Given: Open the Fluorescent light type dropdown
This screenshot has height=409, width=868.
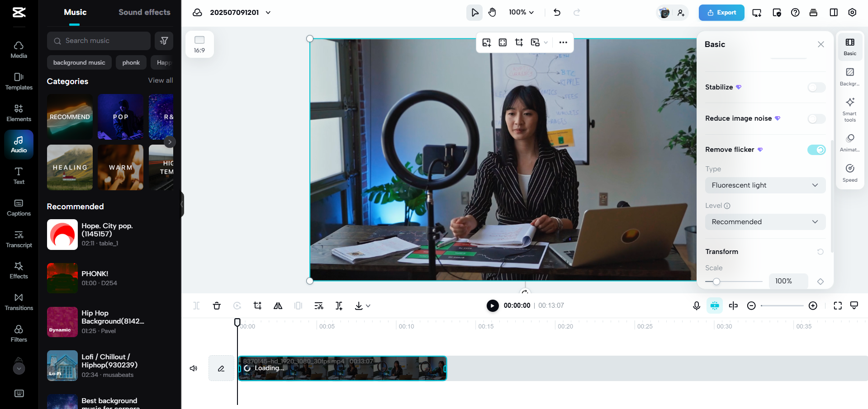Looking at the screenshot, I should point(765,185).
